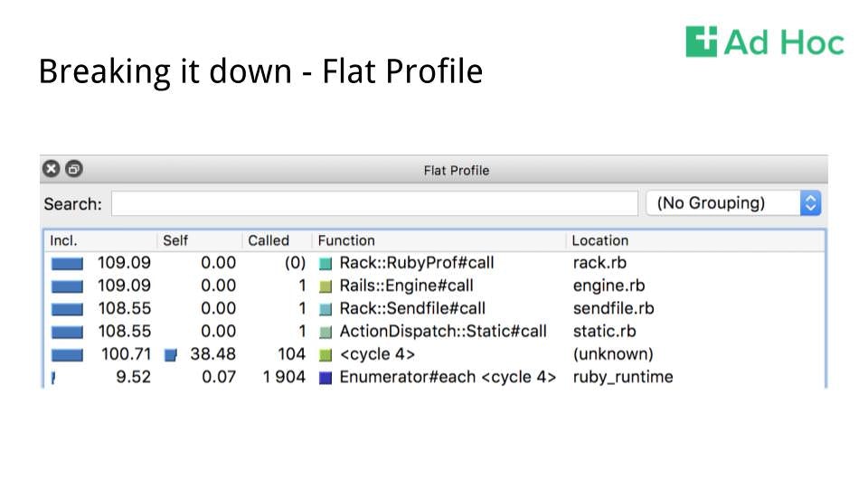
Task: Click the 0.07 self cost value
Action: (219, 377)
